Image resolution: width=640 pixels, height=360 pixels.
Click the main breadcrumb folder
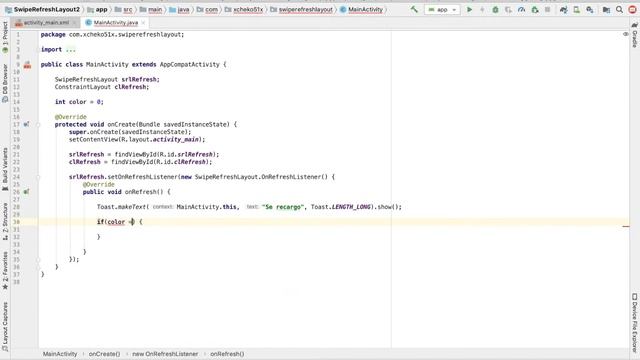tap(151, 9)
